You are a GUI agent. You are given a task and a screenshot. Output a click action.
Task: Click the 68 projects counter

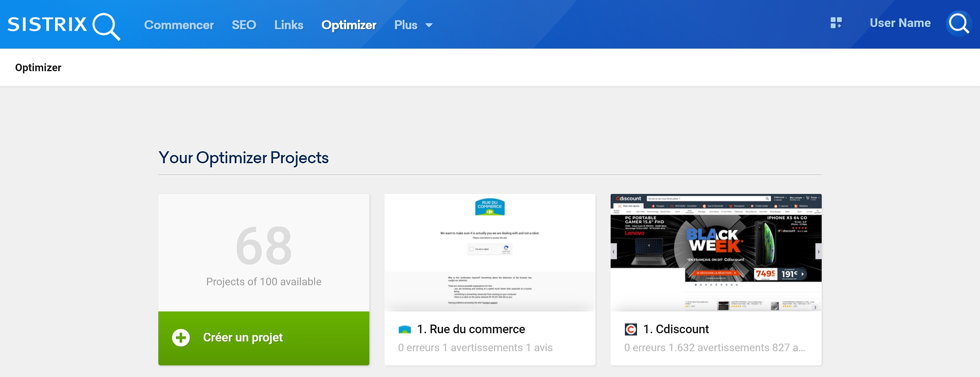(x=263, y=246)
